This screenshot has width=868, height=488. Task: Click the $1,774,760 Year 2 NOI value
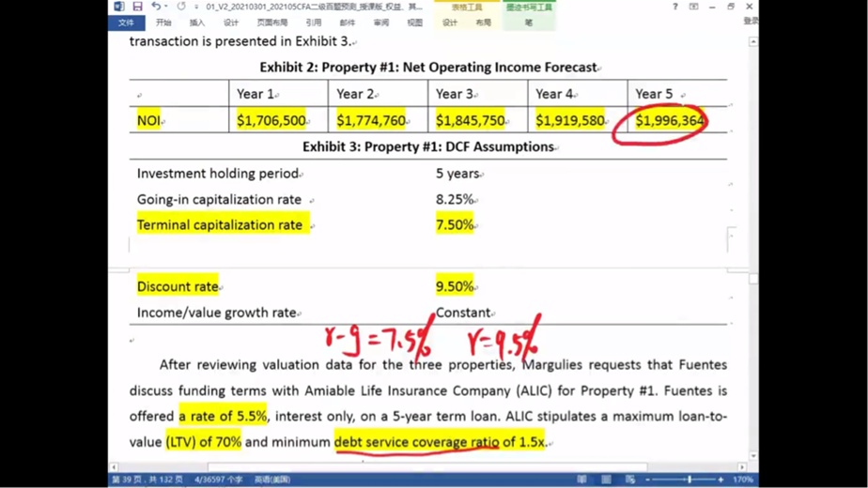point(371,121)
